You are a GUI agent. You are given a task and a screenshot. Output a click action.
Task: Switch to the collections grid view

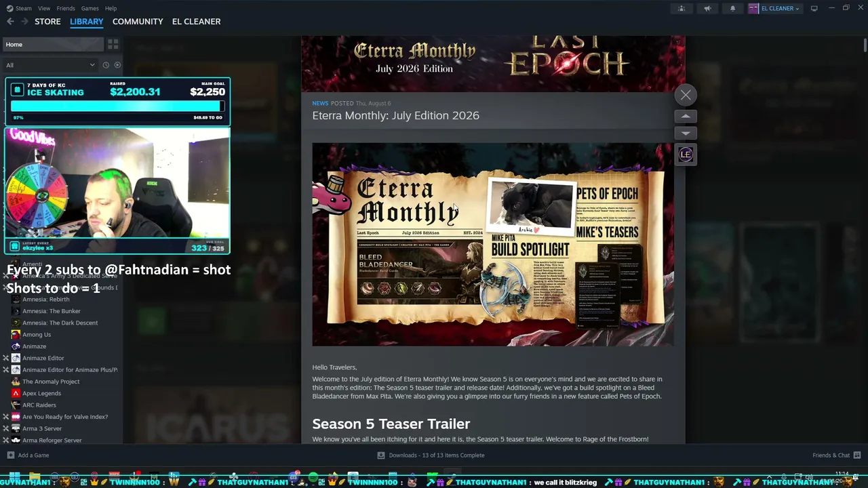tap(113, 44)
